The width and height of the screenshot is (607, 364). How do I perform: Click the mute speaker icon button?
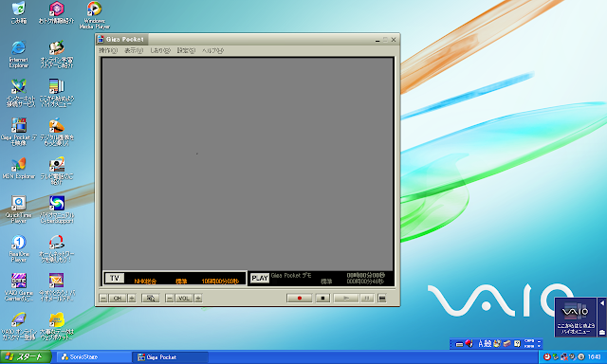pyautogui.click(x=151, y=299)
